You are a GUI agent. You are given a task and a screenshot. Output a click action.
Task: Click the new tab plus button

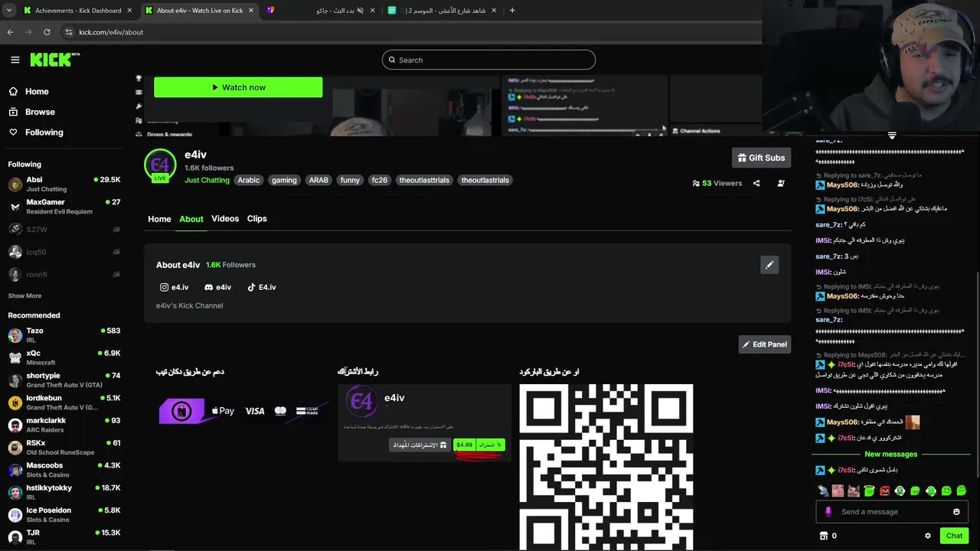tap(512, 11)
